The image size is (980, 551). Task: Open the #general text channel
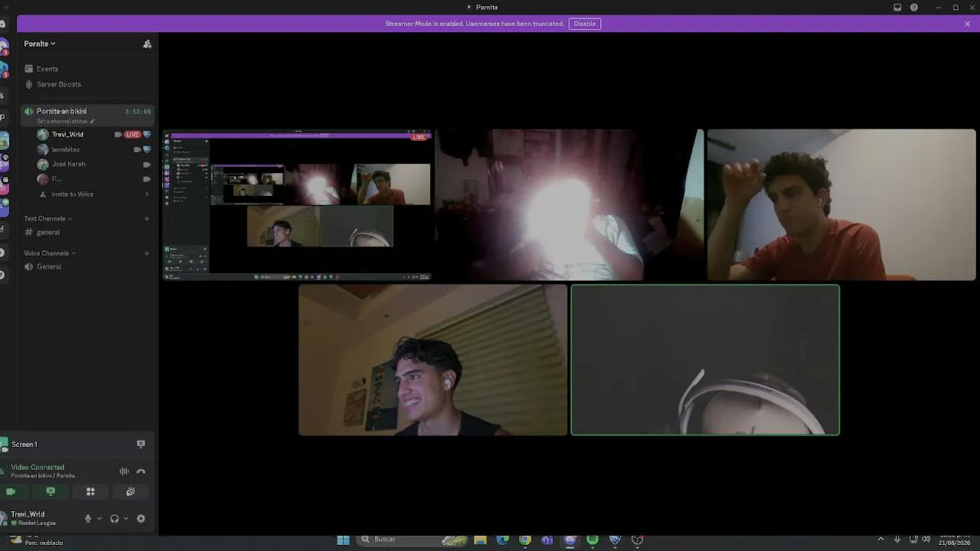click(87, 233)
